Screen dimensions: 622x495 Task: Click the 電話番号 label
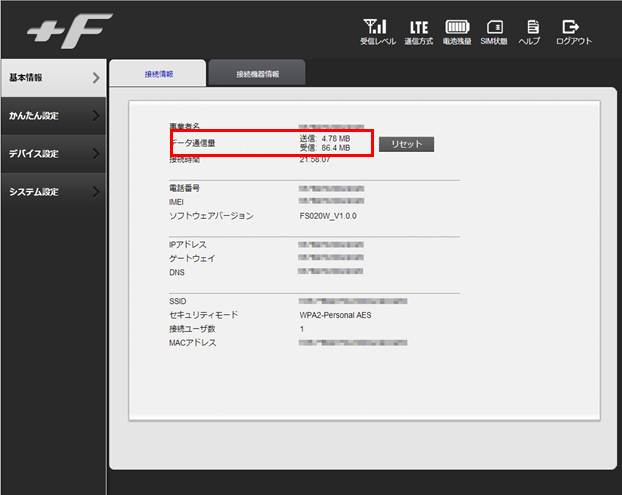[x=184, y=188]
